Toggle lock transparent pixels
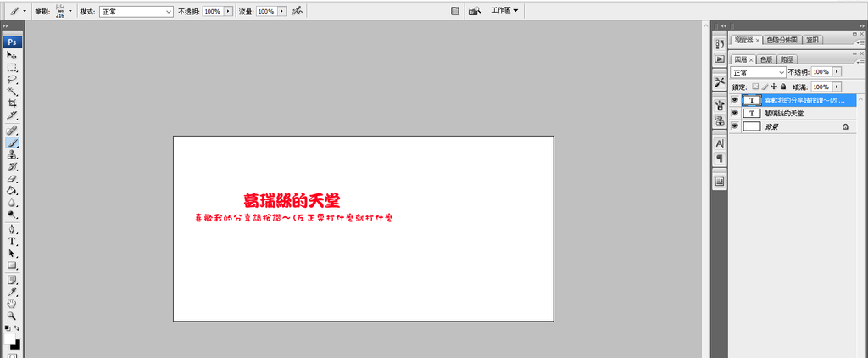The image size is (868, 358). click(x=755, y=87)
